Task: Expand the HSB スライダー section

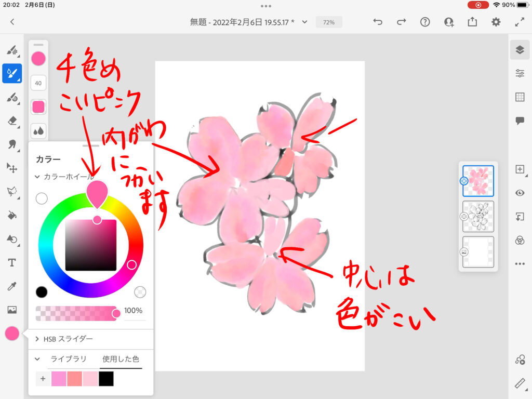Action: (x=37, y=339)
